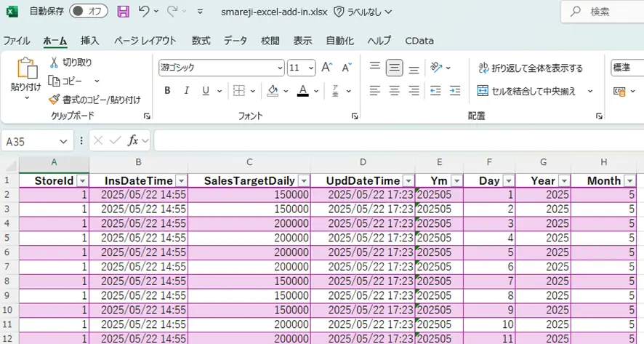Click the font color red A swatch
Screen dimensions: 644x344
coord(303,91)
